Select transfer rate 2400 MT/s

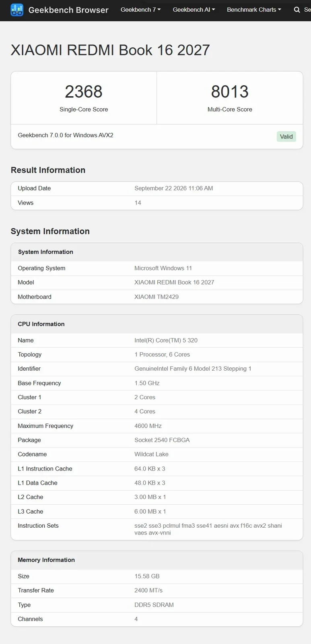(148, 590)
